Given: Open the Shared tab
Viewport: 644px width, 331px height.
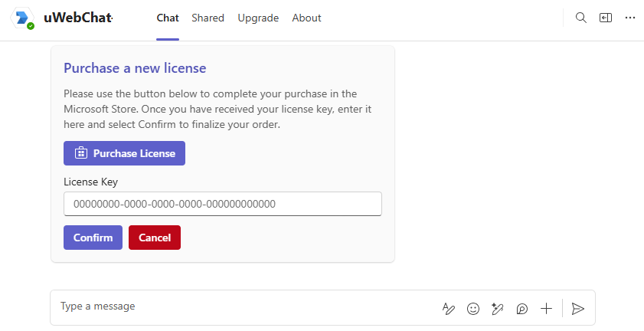Looking at the screenshot, I should (x=208, y=18).
